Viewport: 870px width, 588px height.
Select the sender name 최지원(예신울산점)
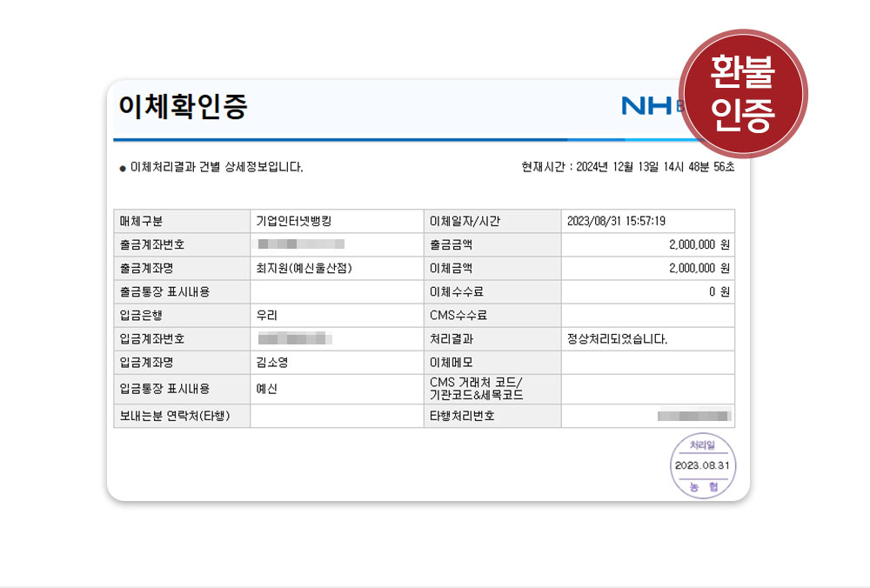pyautogui.click(x=304, y=268)
